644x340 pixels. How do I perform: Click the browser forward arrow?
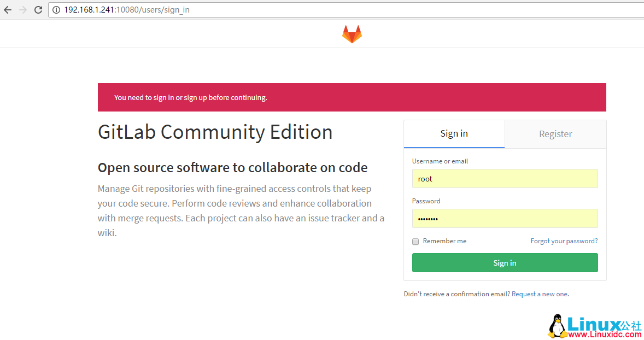tap(22, 9)
